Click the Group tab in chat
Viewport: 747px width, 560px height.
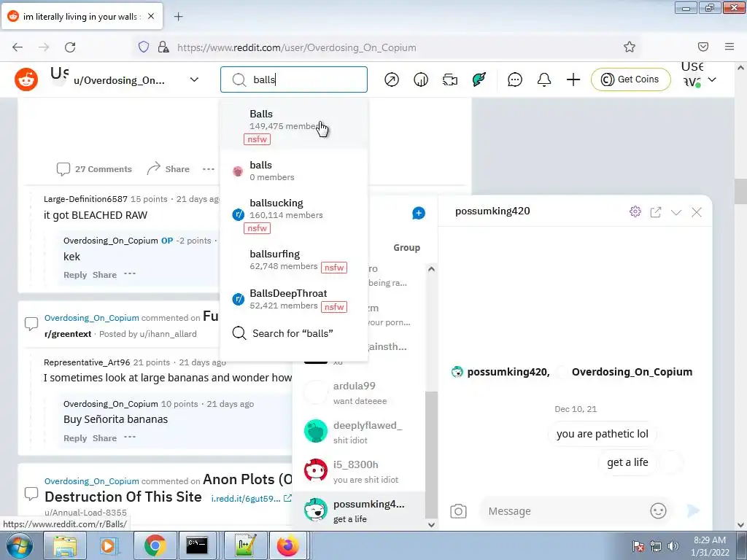coord(406,248)
